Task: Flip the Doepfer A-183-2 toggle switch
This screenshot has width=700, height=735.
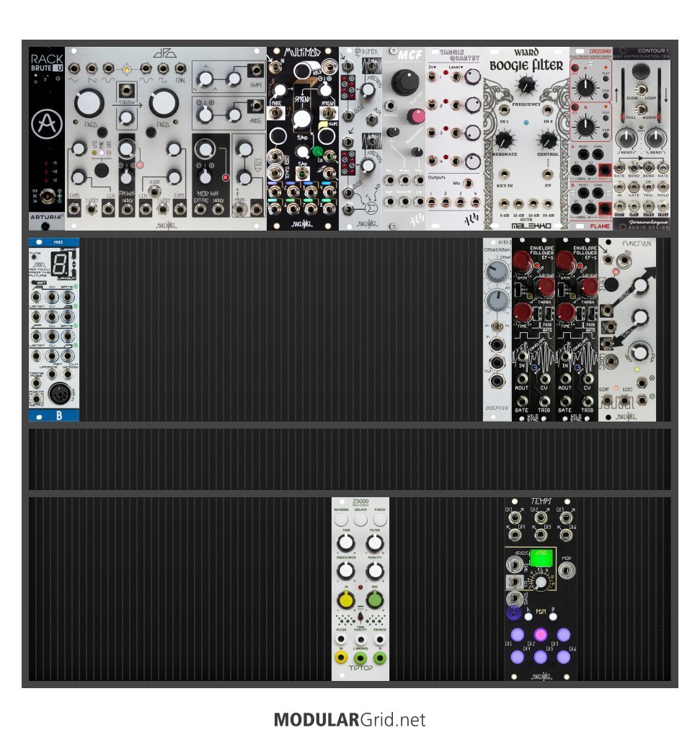Action: [497, 326]
